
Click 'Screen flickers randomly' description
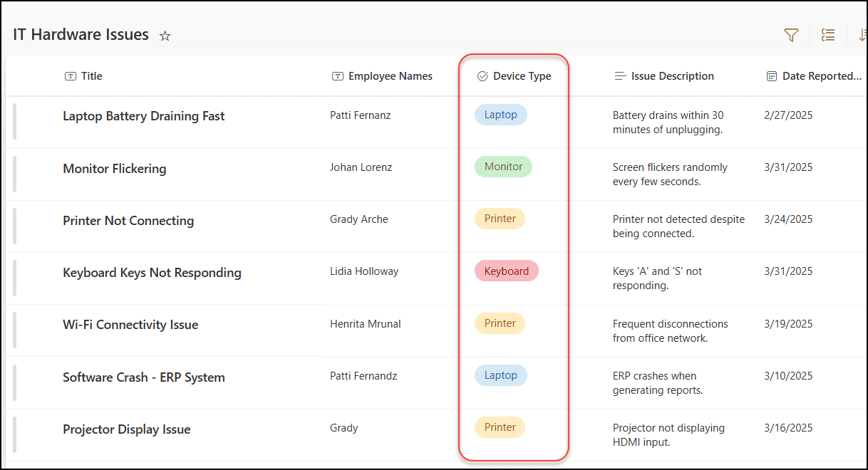tap(670, 174)
